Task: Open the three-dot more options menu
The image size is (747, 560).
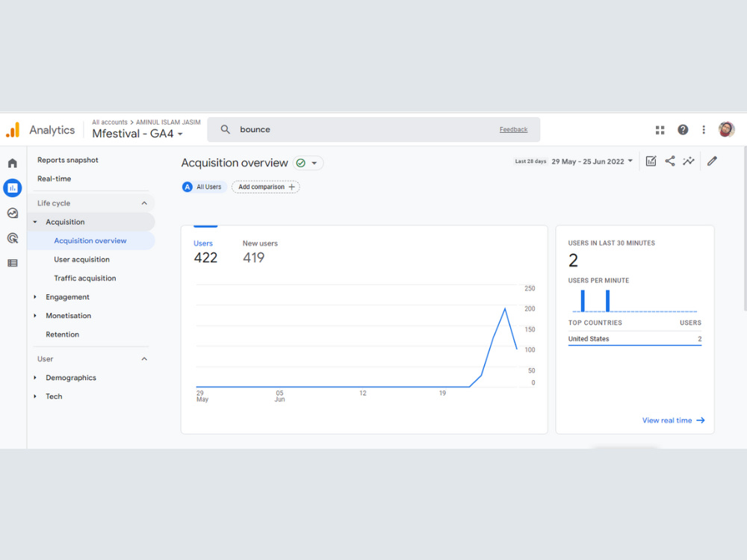Action: 704,129
